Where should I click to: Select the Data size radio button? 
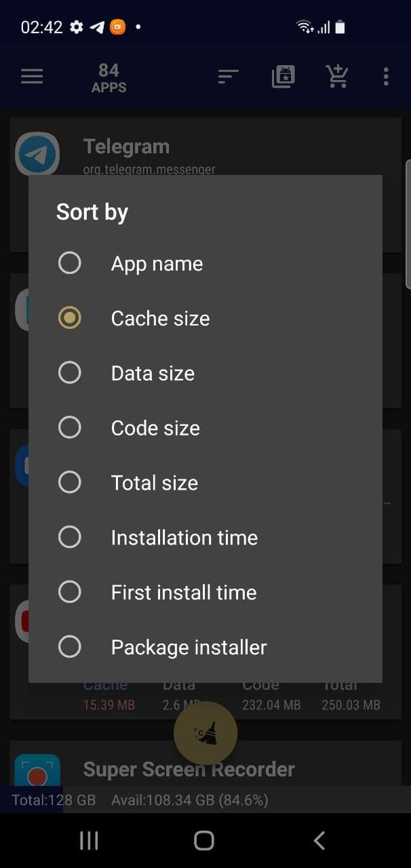click(70, 373)
